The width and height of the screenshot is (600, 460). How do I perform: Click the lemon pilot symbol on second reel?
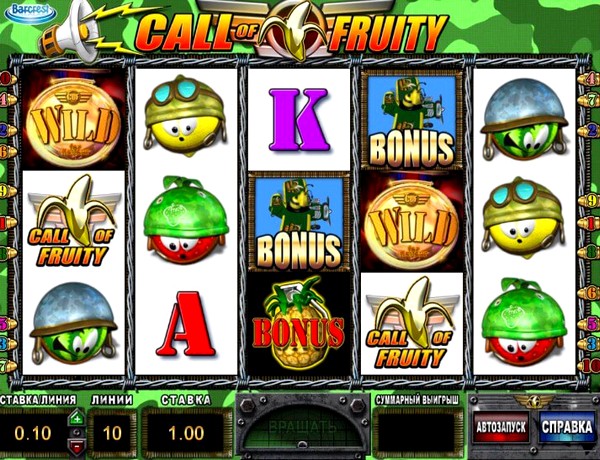185,116
